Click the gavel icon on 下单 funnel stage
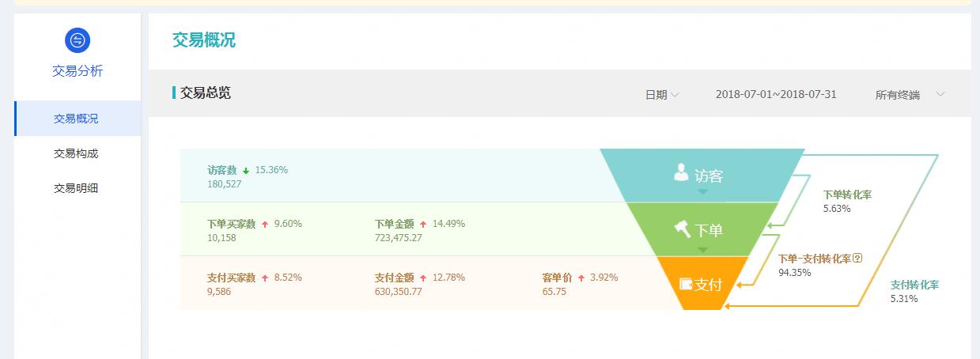 [682, 229]
